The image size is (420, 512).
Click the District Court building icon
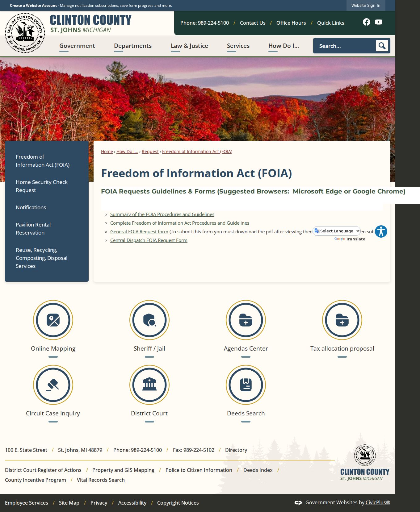point(149,385)
